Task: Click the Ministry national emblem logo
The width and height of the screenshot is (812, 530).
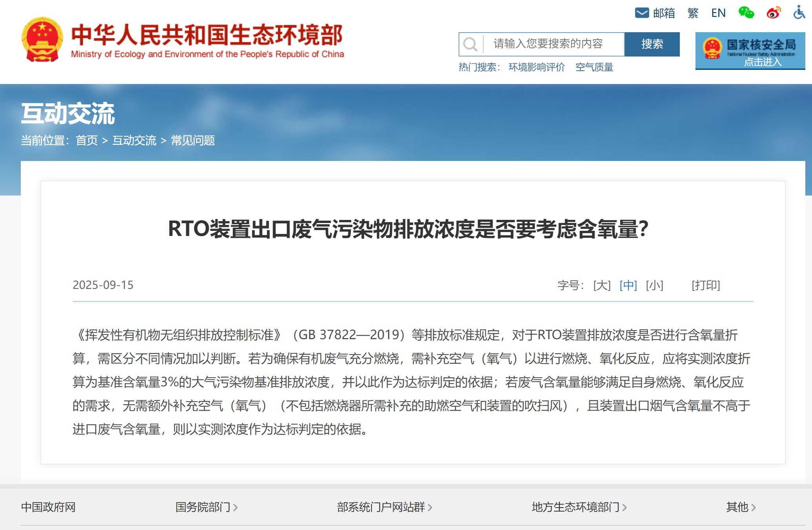Action: click(x=42, y=39)
